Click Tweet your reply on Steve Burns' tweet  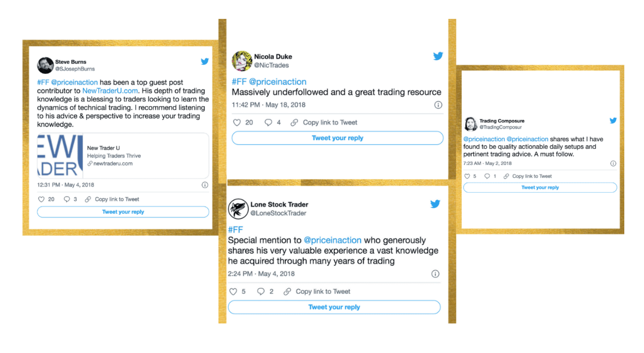tap(123, 212)
